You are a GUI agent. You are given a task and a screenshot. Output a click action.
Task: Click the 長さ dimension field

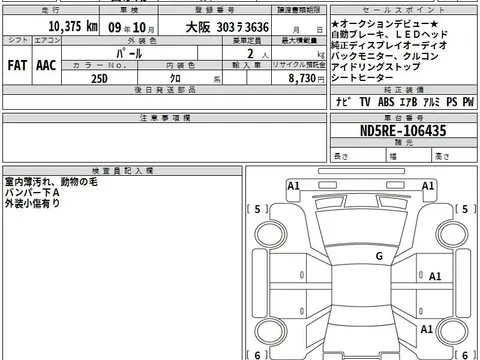coord(359,156)
